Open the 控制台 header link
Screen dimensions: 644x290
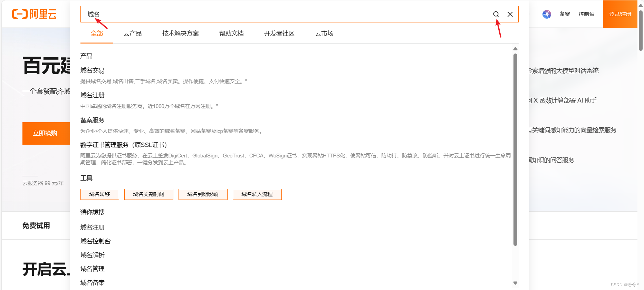tap(586, 14)
